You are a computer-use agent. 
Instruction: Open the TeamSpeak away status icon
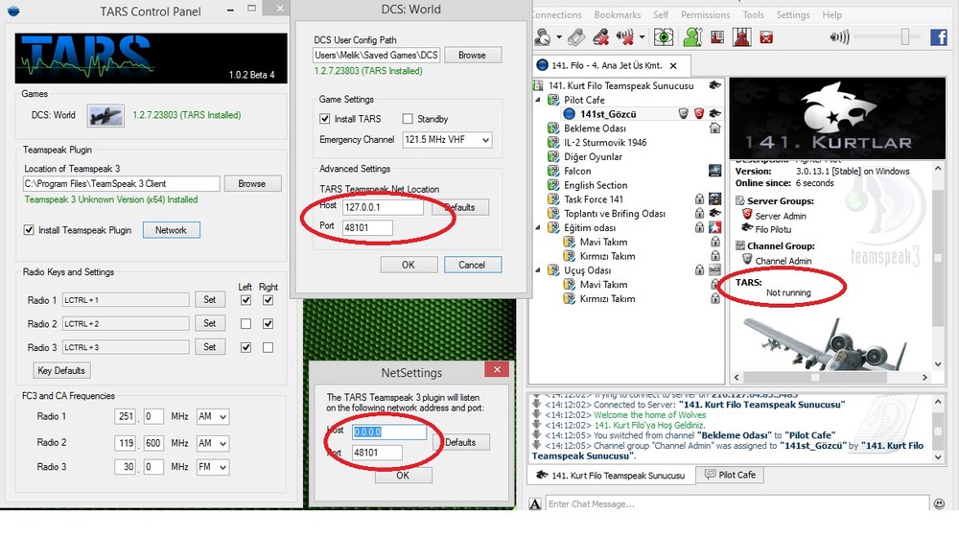[543, 37]
